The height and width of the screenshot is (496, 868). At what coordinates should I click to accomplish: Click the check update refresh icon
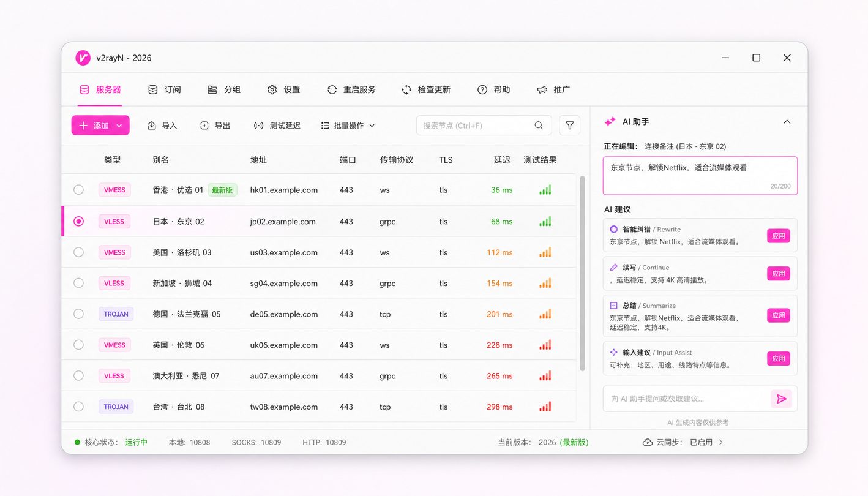click(x=406, y=89)
